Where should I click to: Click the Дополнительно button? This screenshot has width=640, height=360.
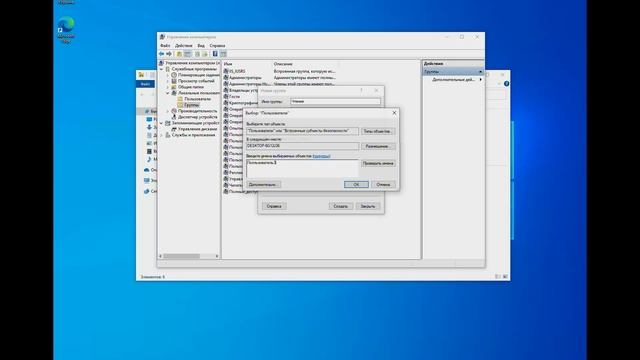click(x=263, y=184)
